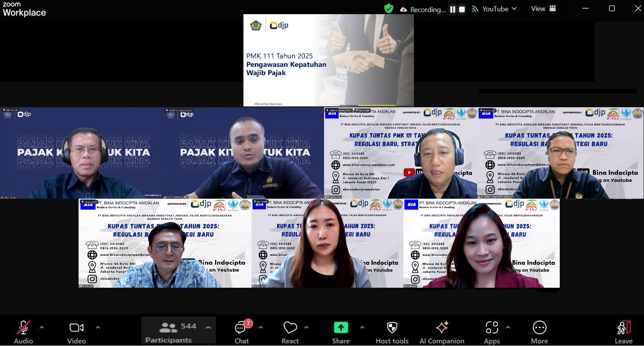Toggle the camera with Video button

tap(76, 331)
